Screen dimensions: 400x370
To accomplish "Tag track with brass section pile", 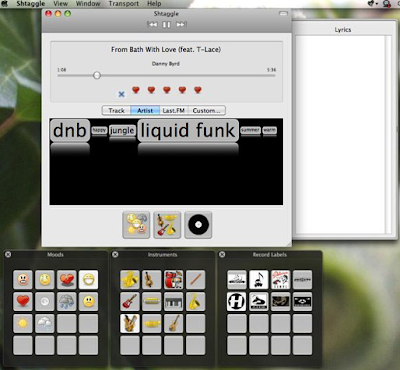I will (x=130, y=279).
